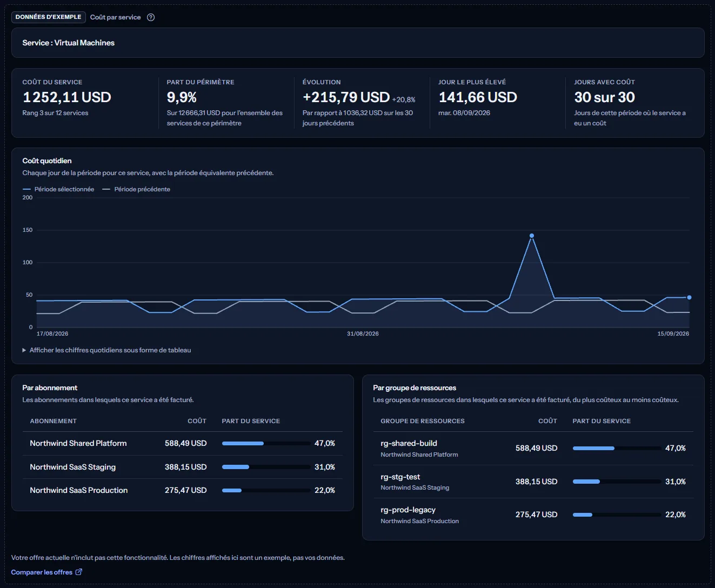Select the final data point of the blue line
The image size is (715, 588).
coord(689,297)
